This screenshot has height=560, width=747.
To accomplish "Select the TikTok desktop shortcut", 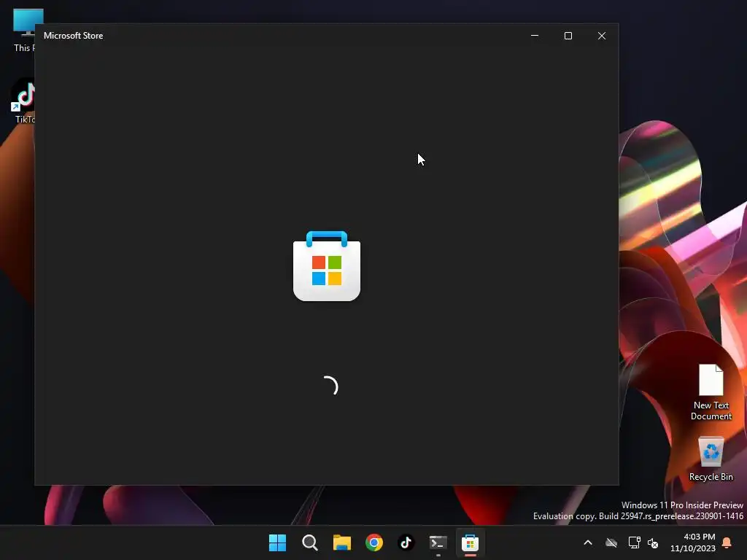I will tap(24, 101).
